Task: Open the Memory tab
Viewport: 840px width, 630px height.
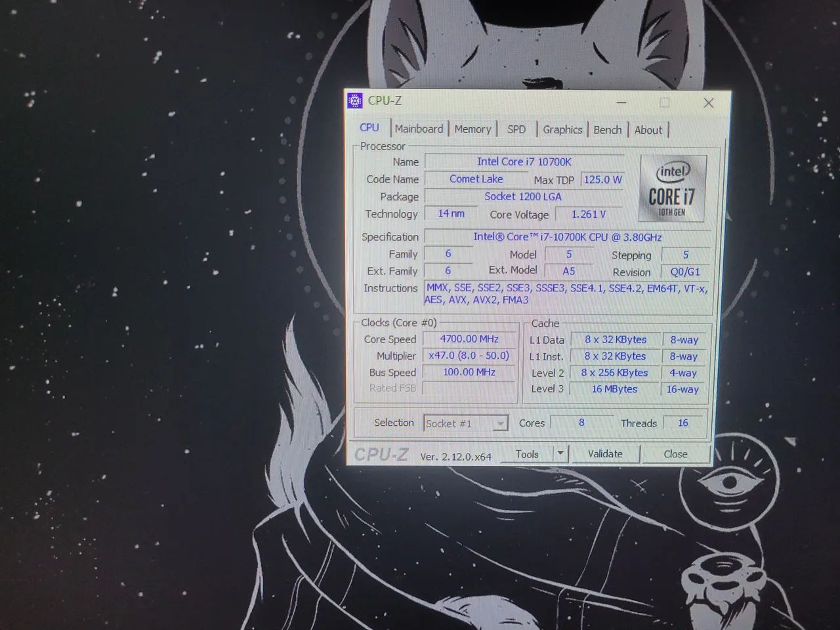Action: coord(472,129)
